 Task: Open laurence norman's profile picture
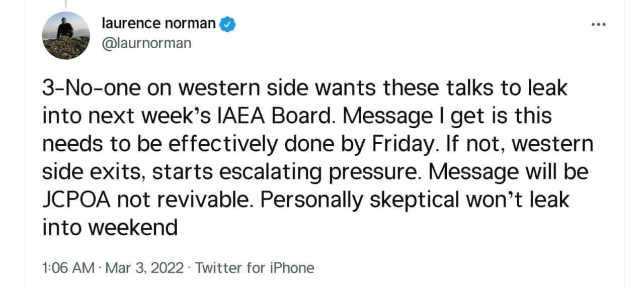click(x=65, y=35)
